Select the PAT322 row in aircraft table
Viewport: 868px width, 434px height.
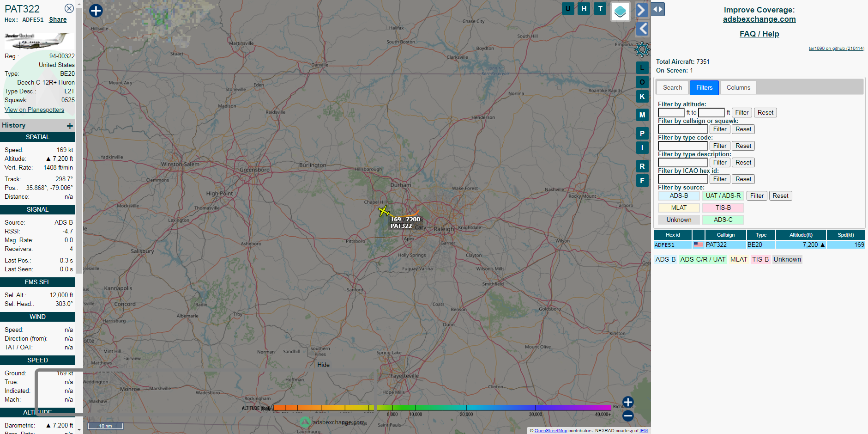click(759, 245)
